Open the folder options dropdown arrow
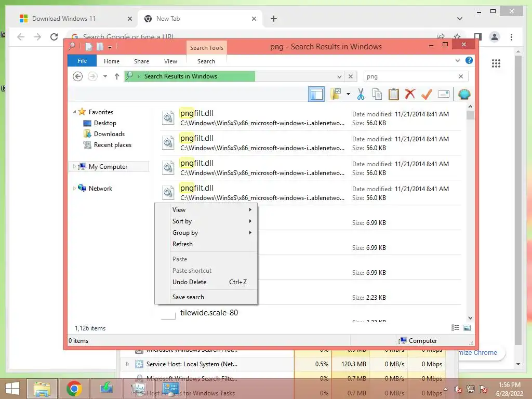Image resolution: width=532 pixels, height=399 pixels. tap(348, 94)
